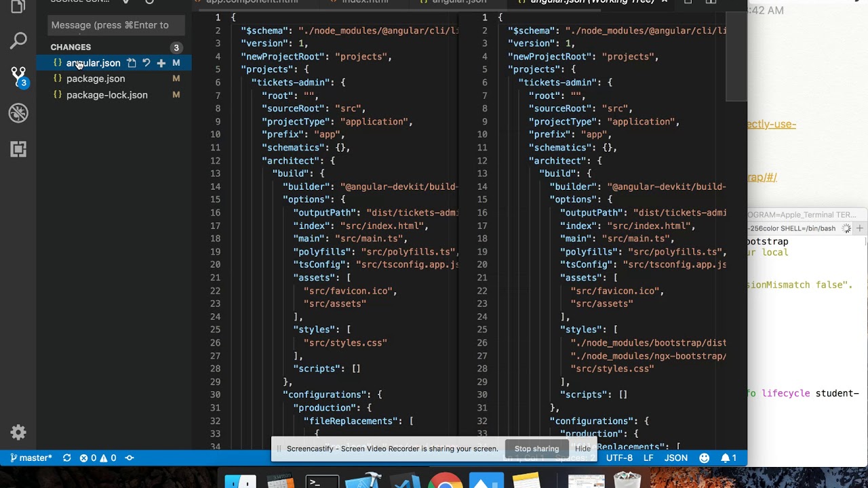Change file encoding UTF-8 in status bar
The height and width of the screenshot is (488, 868).
(618, 458)
